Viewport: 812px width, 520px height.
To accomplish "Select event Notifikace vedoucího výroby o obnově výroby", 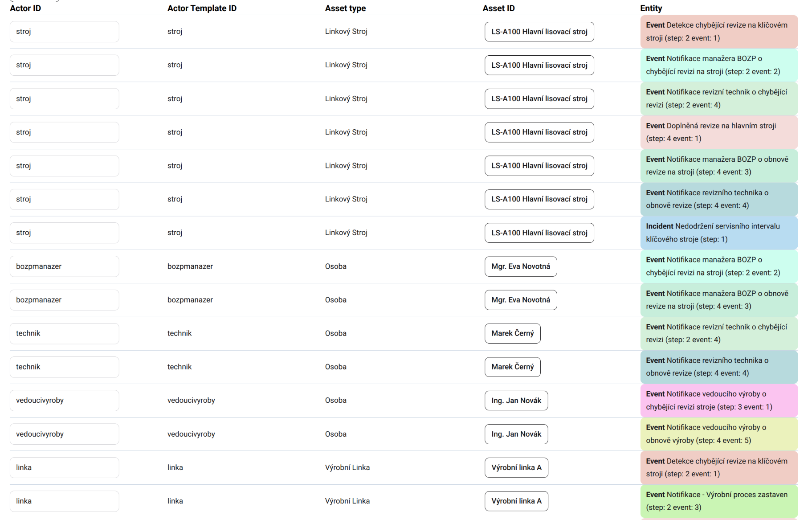I will pos(718,434).
